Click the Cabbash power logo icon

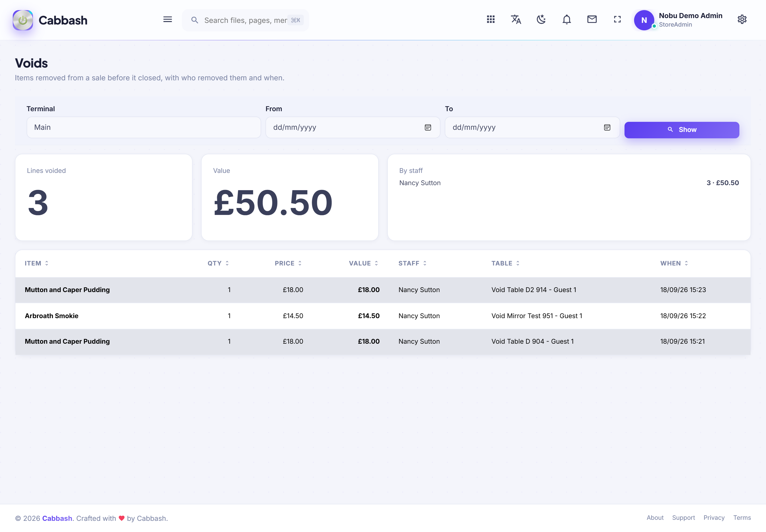click(x=23, y=20)
